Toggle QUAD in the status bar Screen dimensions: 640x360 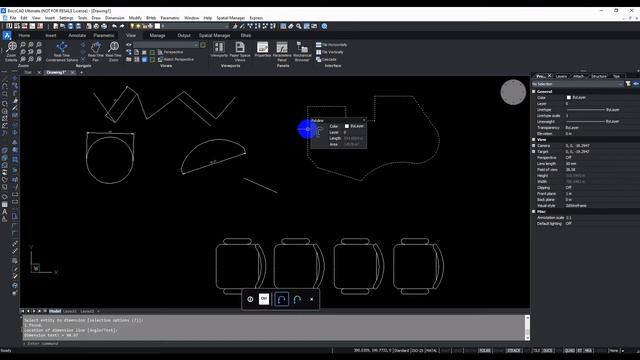[569, 350]
